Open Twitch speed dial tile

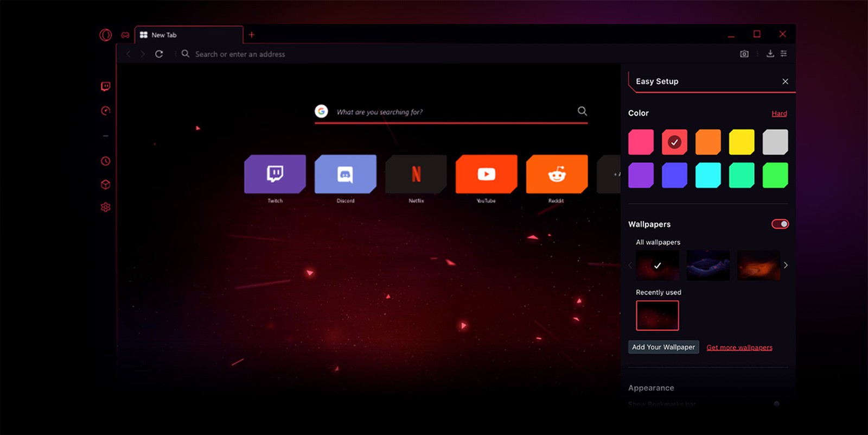[275, 174]
